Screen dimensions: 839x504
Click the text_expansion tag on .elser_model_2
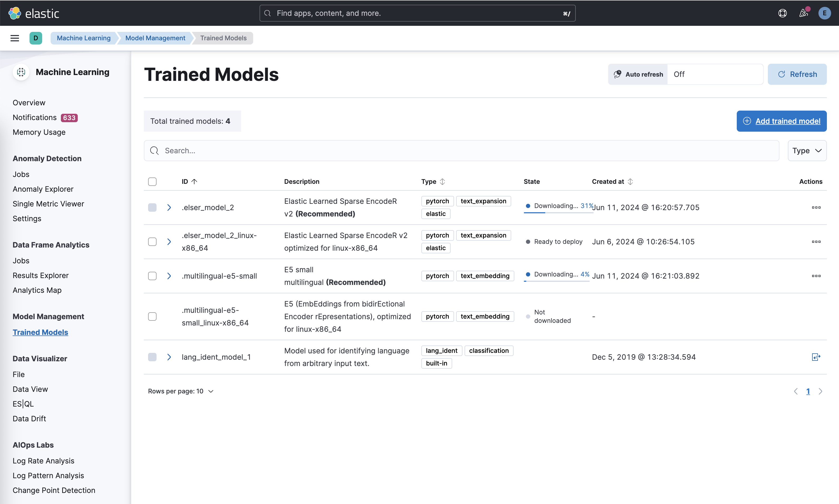pos(483,201)
